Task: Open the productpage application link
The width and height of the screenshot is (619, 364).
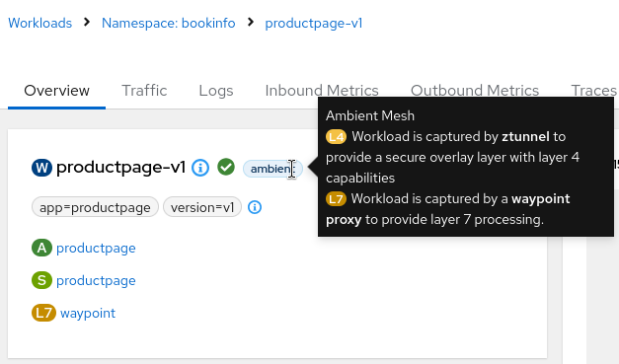Action: (96, 248)
